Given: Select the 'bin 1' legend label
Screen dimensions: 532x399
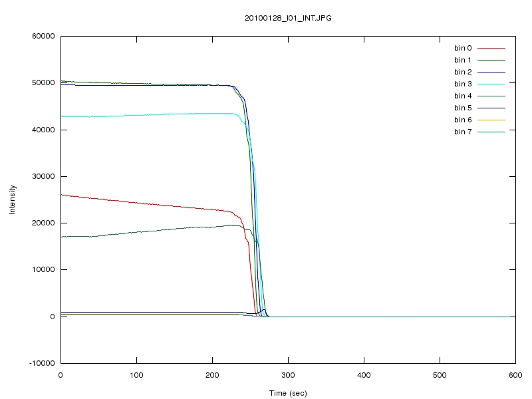Looking at the screenshot, I should 463,60.
